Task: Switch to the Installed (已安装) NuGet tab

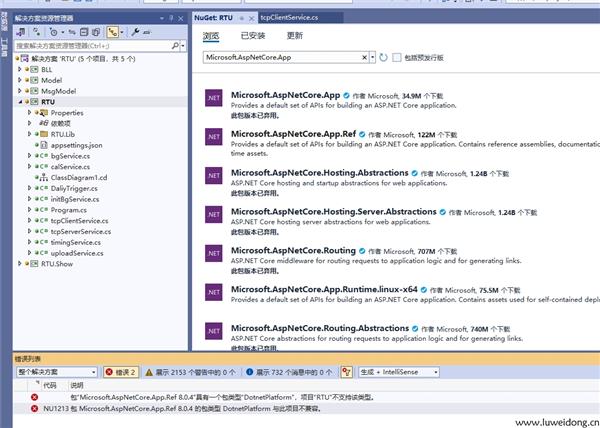Action: point(253,36)
